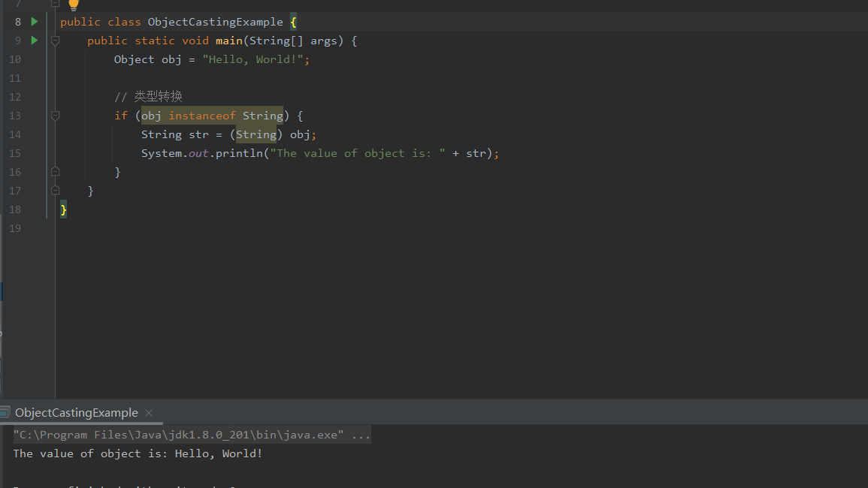Collapse the main method fold at line 9
This screenshot has width=868, height=488.
(56, 41)
